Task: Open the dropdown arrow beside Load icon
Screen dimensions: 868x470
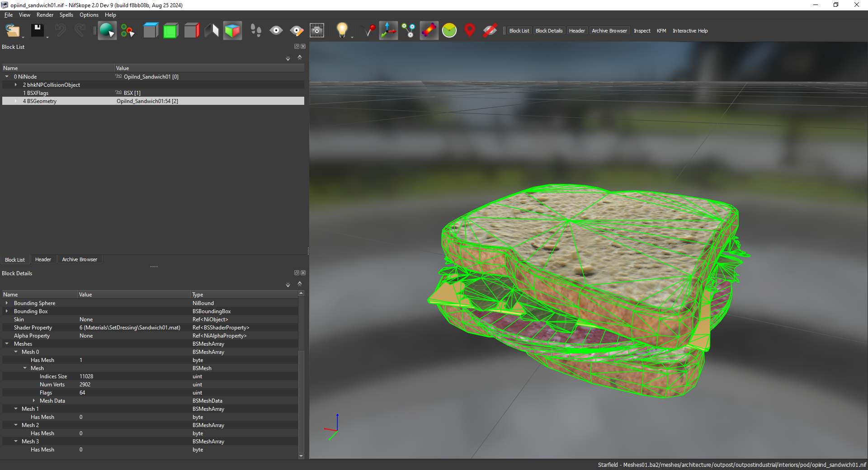Action: point(23,37)
